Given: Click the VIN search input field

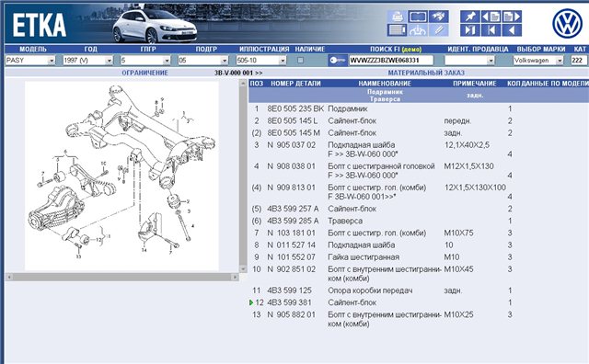Looking at the screenshot, I should [390, 60].
